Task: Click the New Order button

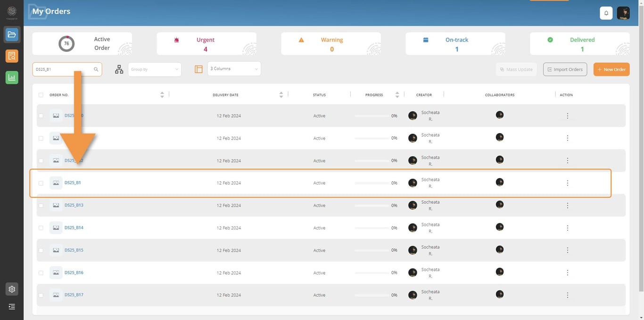Action: click(x=611, y=69)
